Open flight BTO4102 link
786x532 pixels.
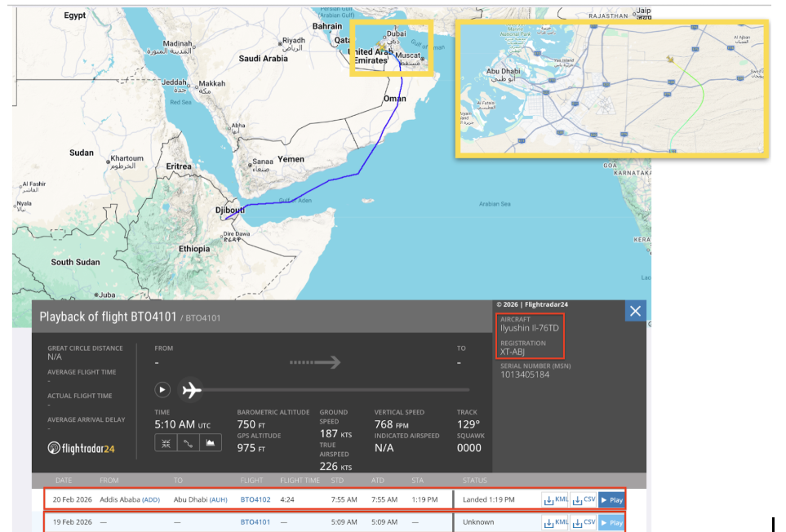click(255, 499)
